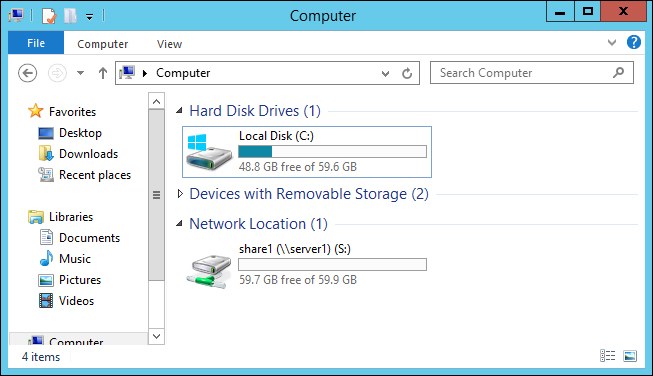Select the Local Disk (C:) drive icon

[x=209, y=152]
